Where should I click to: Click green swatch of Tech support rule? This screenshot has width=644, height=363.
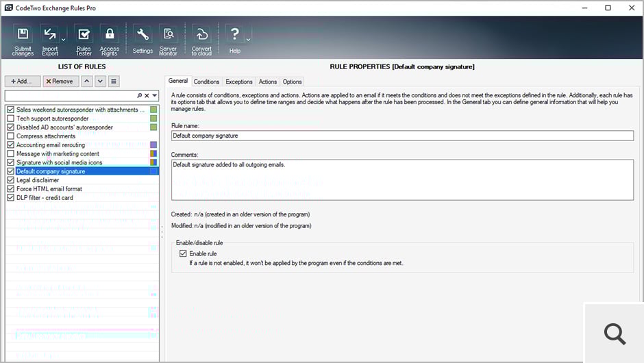(153, 118)
